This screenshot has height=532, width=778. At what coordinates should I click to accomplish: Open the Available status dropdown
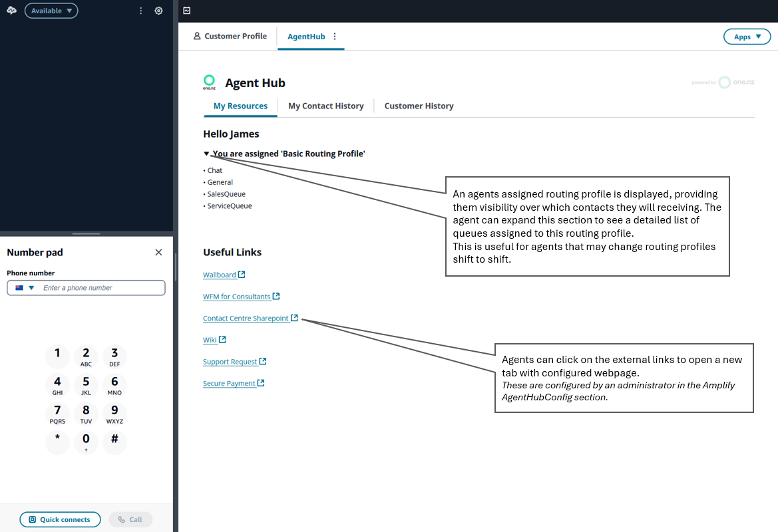[51, 11]
